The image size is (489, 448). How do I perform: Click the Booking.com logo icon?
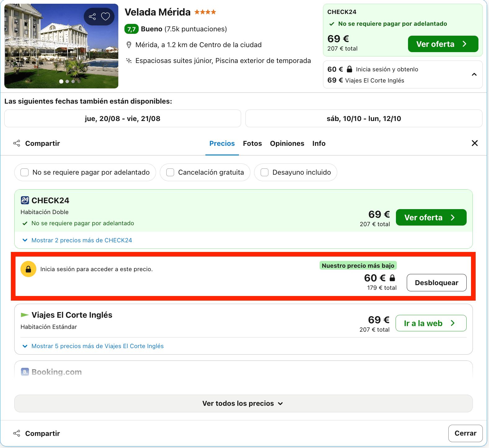pos(25,372)
